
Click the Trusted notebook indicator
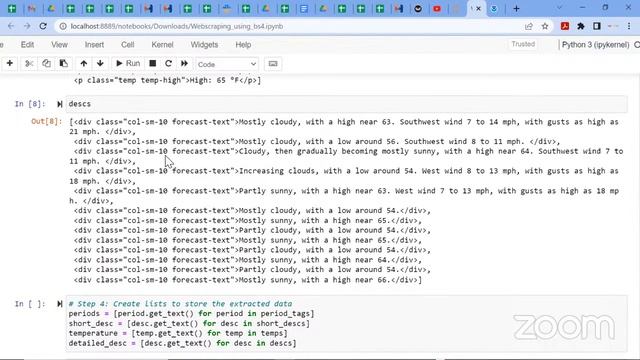523,44
